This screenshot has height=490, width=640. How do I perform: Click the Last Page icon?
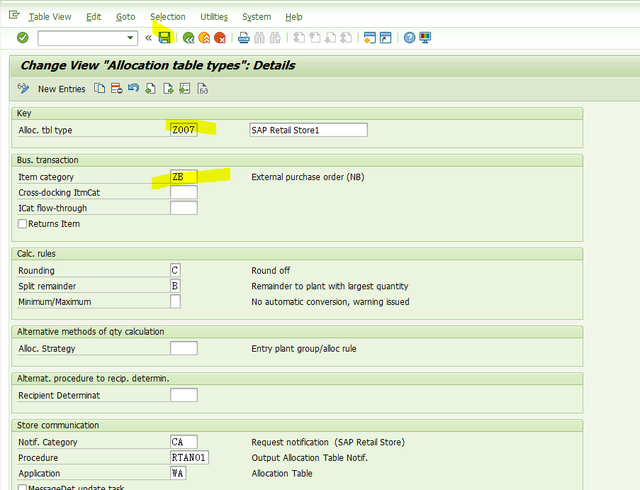(346, 38)
